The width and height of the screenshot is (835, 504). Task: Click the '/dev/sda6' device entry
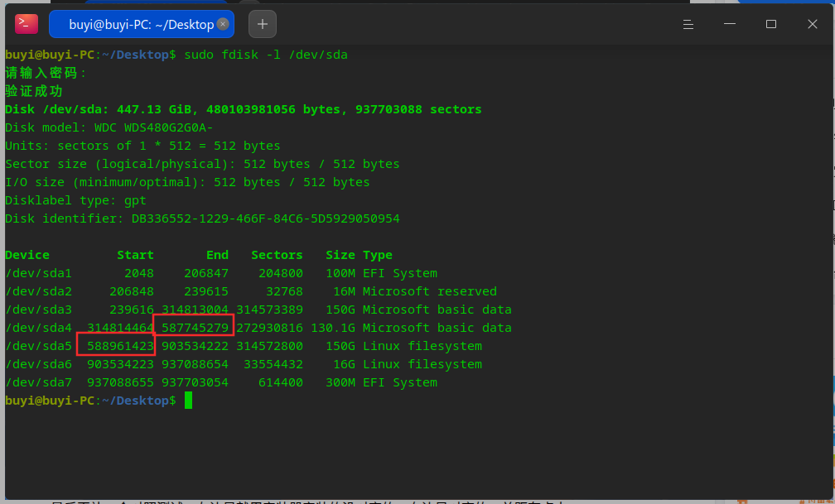[x=38, y=365]
